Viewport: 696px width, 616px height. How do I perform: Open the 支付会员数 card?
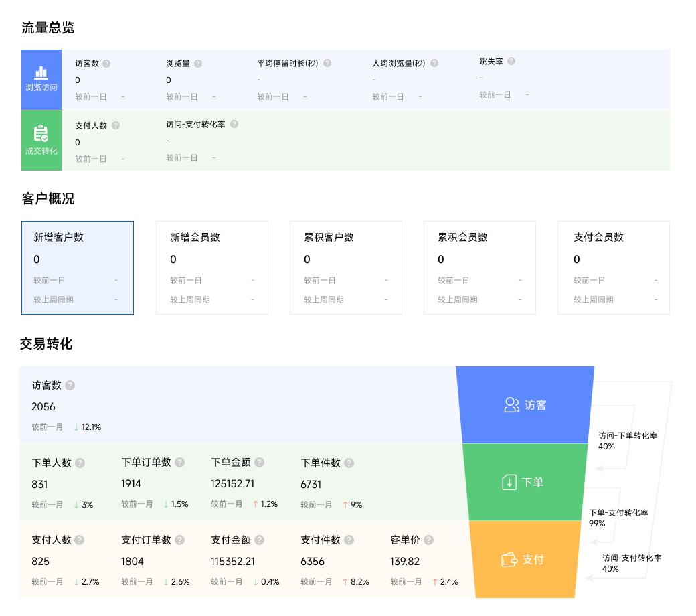[614, 268]
